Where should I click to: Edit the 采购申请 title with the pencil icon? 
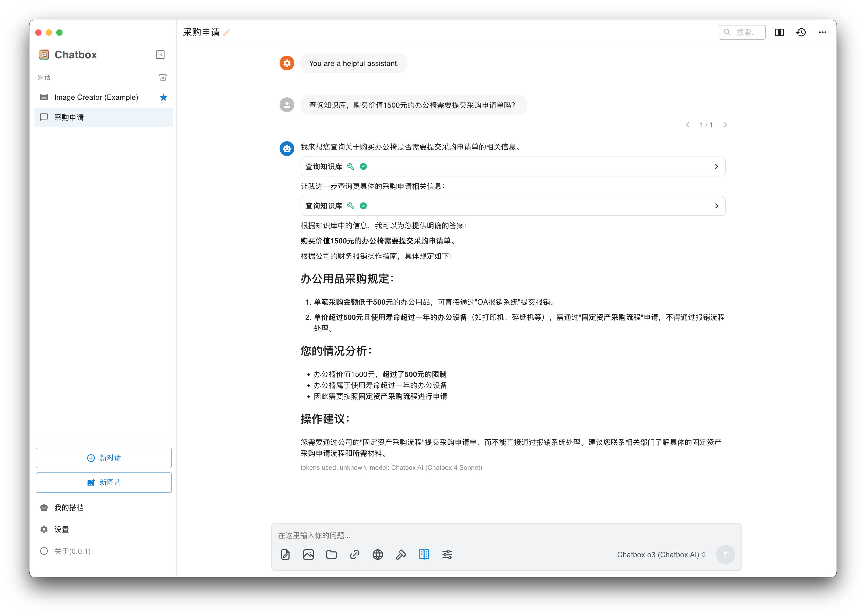coord(226,33)
